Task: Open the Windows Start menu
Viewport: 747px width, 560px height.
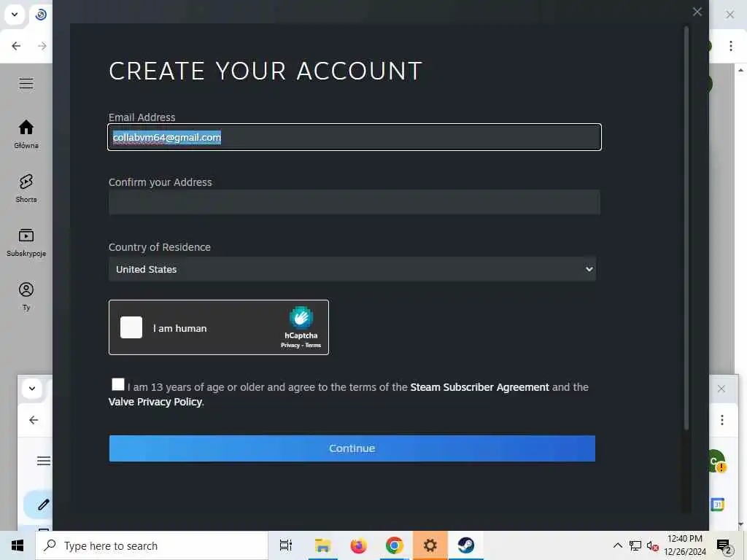Action: (18, 545)
